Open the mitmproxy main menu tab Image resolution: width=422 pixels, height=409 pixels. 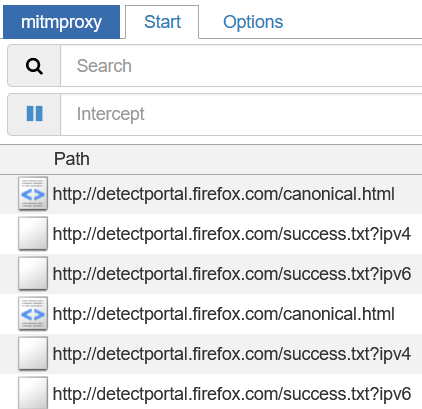(61, 22)
